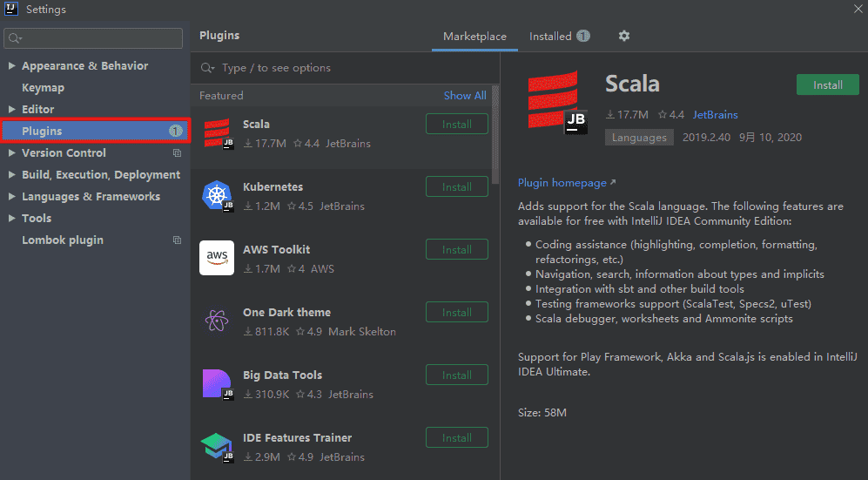Expand Appearance & Behavior section
Image resolution: width=868 pixels, height=480 pixels.
(11, 66)
